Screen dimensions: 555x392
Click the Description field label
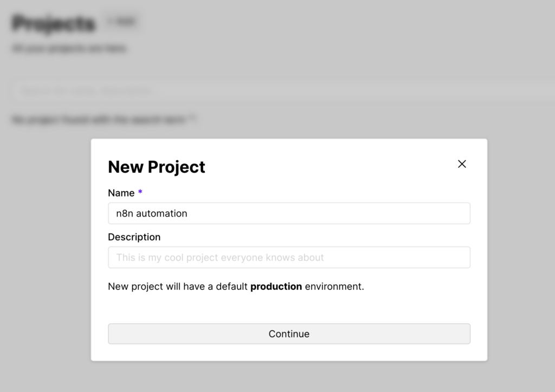pos(134,237)
